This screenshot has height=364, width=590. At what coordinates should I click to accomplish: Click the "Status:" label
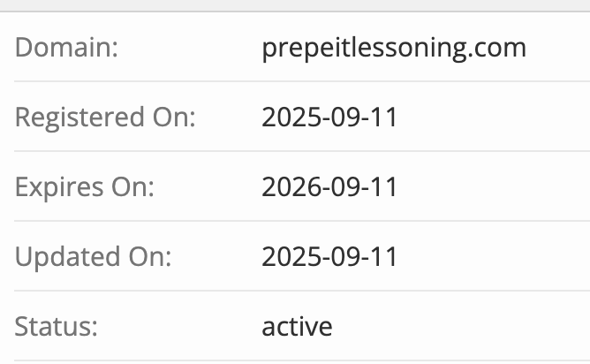point(56,327)
